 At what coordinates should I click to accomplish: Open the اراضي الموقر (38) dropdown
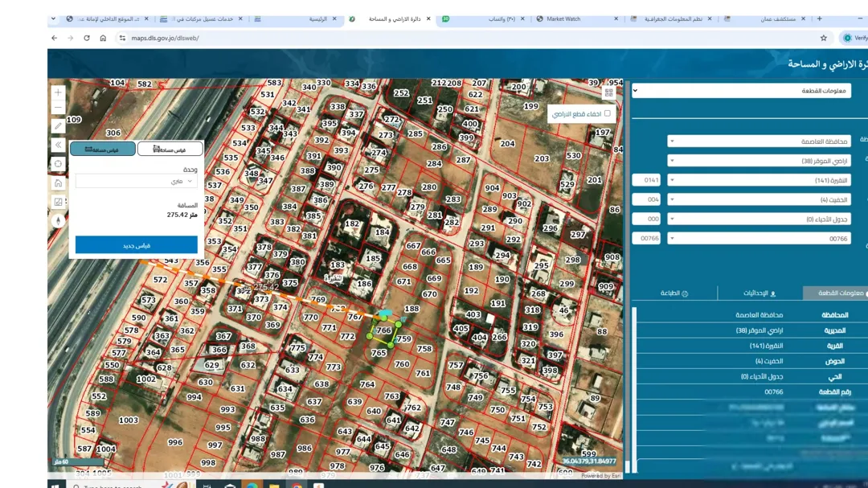coord(759,161)
